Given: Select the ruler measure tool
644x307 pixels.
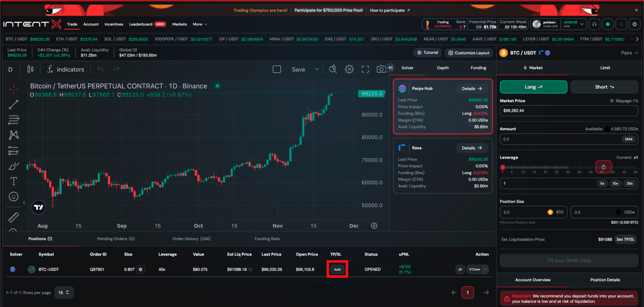Looking at the screenshot, I should 14,217.
